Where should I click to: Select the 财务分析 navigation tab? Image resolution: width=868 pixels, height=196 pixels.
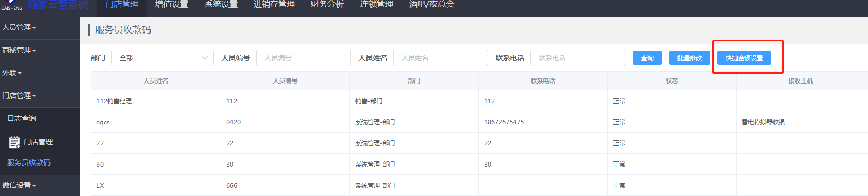click(x=327, y=5)
